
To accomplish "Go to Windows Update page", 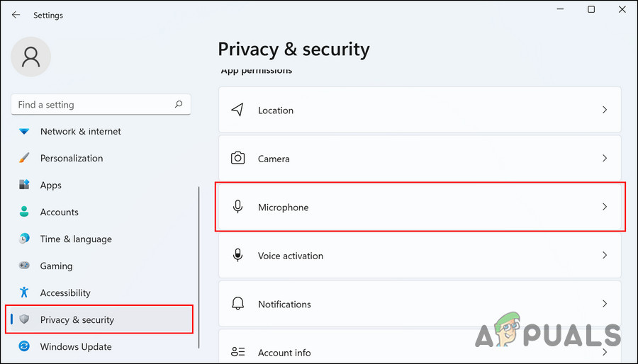I will (76, 346).
